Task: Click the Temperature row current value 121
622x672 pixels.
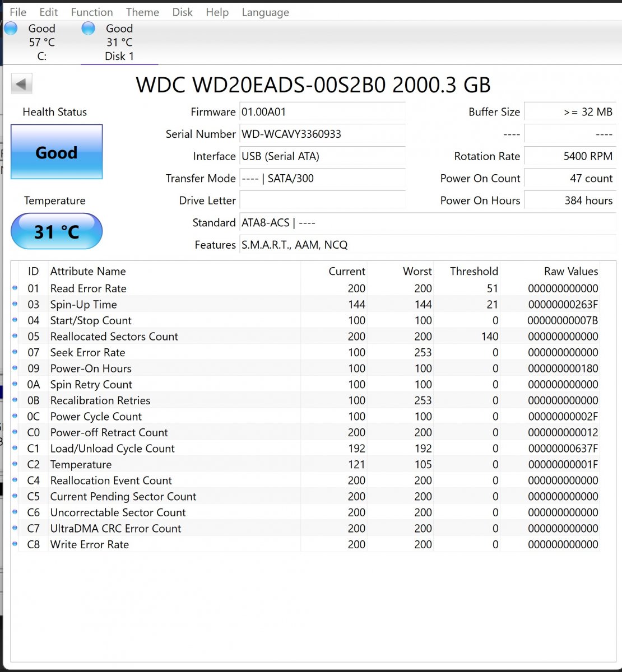Action: click(356, 465)
